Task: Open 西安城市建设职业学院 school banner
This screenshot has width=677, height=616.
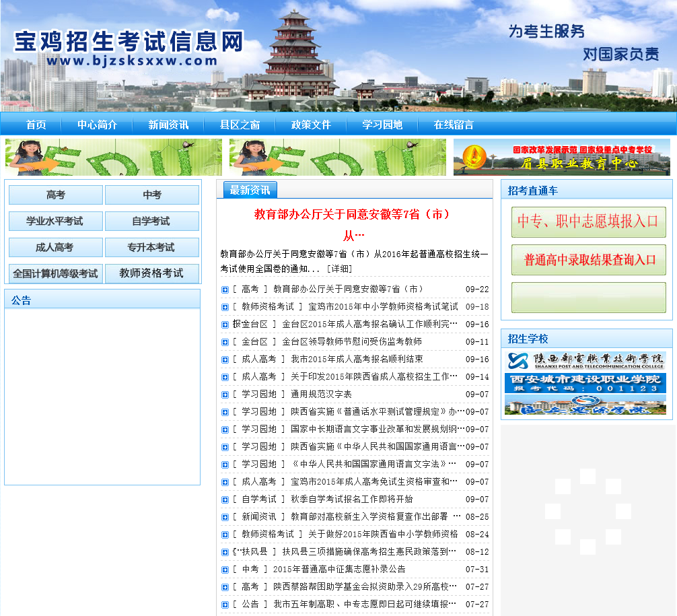Action: coord(585,383)
